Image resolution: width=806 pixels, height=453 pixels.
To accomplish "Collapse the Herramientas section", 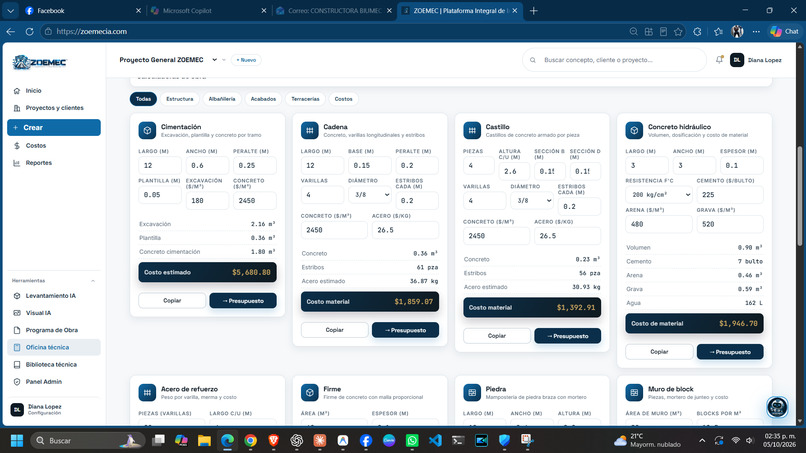I will coord(93,281).
